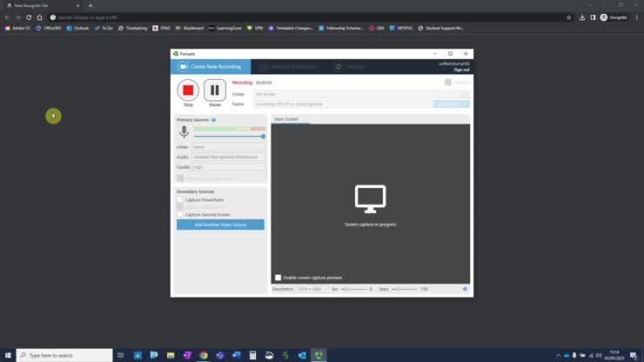Screen dimensions: 644x362
Task: Click the Chrome back arrow
Action: [x=7, y=17]
